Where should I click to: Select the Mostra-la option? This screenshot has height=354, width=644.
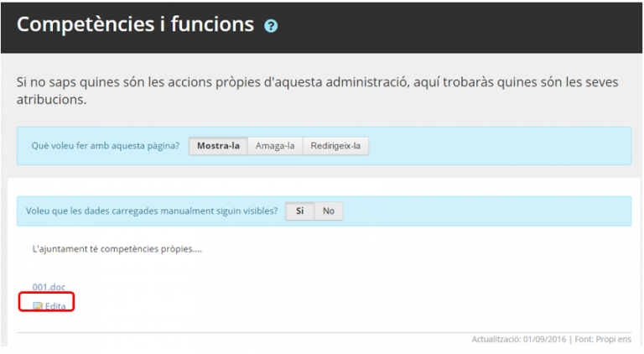pos(218,146)
